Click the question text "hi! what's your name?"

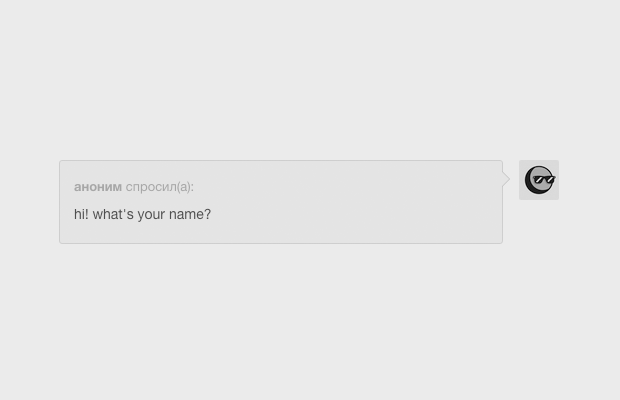point(142,214)
